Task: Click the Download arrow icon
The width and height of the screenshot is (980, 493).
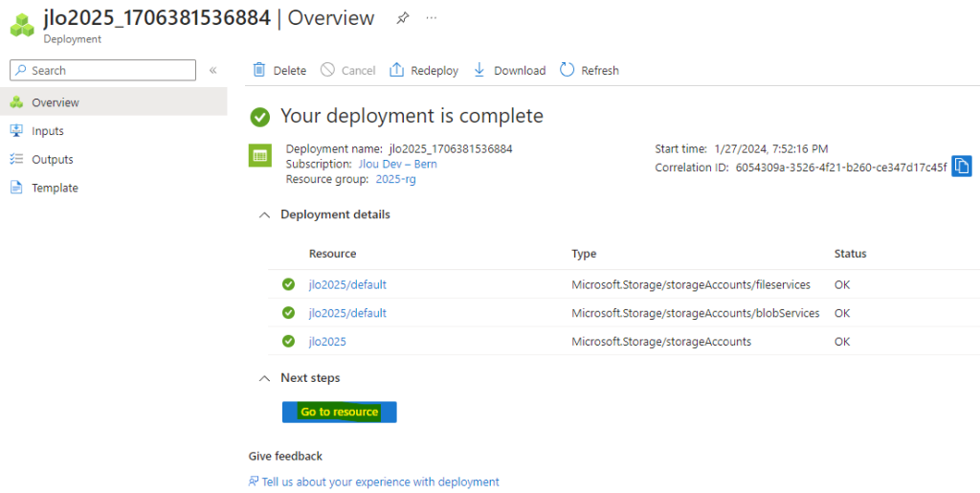Action: tap(479, 69)
